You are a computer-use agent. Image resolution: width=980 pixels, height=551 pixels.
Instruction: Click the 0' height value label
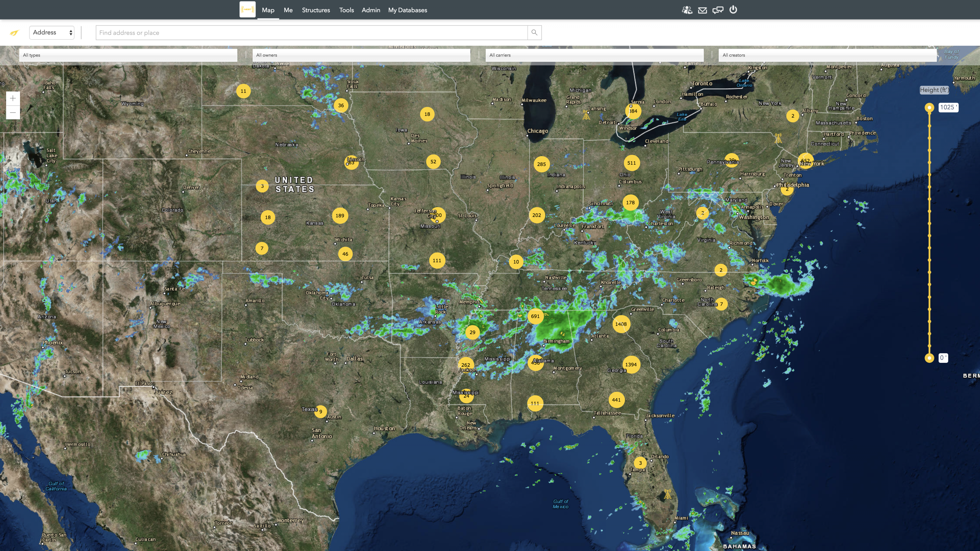coord(943,358)
